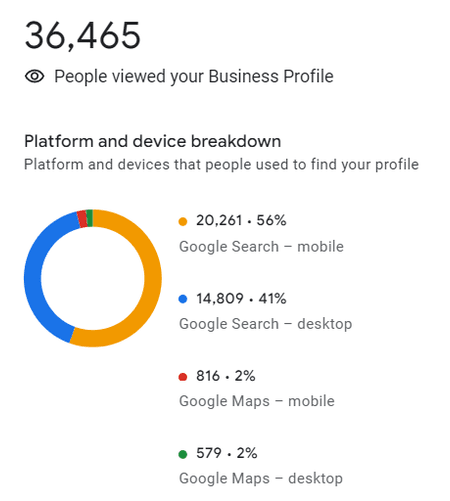450x501 pixels.
Task: Click the 'Google Maps – desktop' label
Action: point(261,479)
